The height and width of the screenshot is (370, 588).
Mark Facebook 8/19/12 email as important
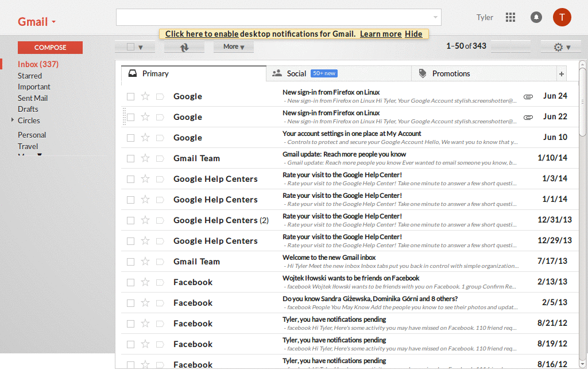160,344
